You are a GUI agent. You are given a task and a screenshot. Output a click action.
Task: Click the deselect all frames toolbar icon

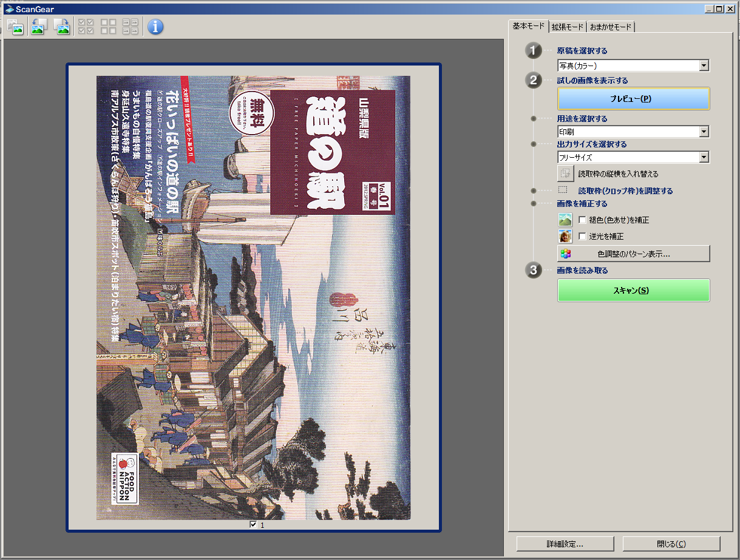(108, 27)
